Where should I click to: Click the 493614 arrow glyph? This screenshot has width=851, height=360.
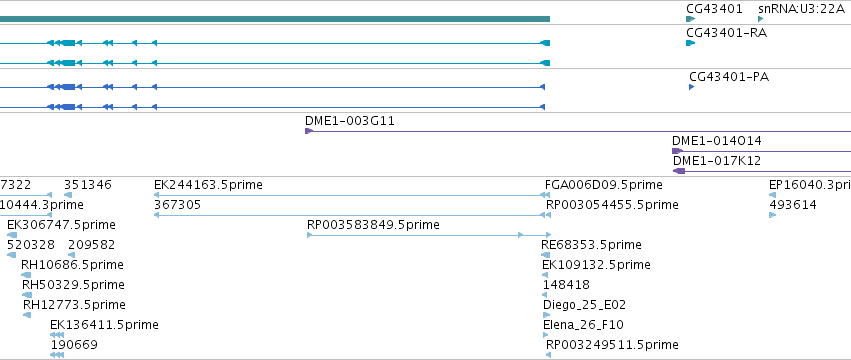(x=773, y=215)
